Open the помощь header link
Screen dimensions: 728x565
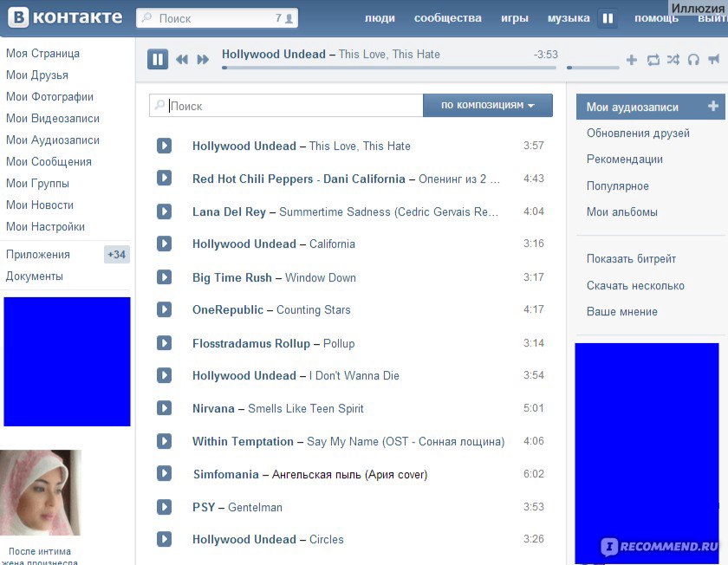(657, 18)
